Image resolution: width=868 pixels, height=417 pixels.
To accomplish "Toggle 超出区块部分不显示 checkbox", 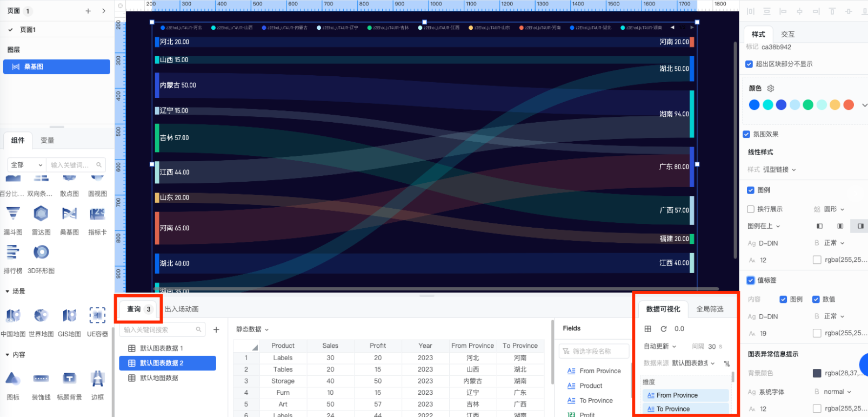I will 749,64.
